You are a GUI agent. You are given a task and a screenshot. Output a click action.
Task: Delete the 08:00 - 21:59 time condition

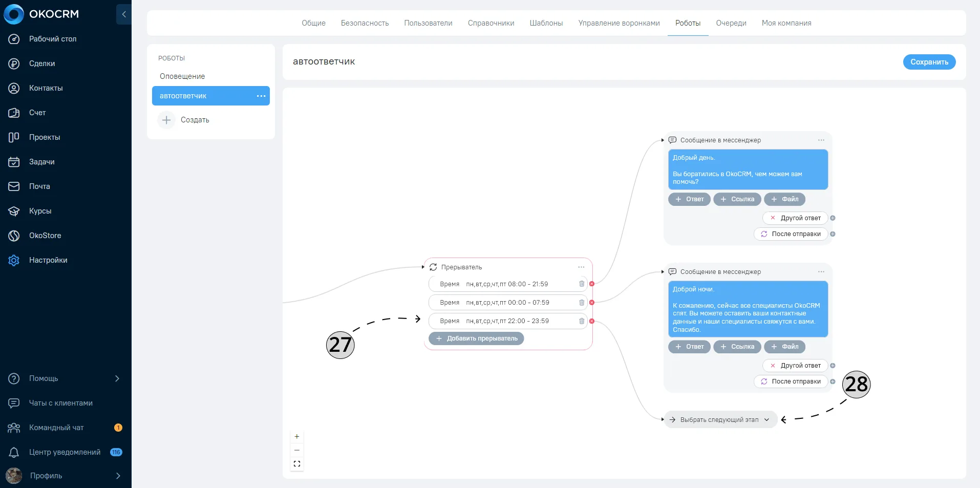tap(582, 284)
